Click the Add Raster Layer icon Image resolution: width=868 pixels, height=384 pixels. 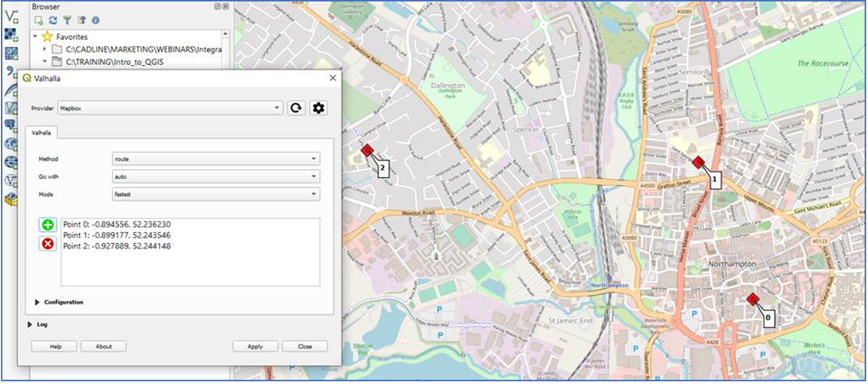(x=11, y=35)
